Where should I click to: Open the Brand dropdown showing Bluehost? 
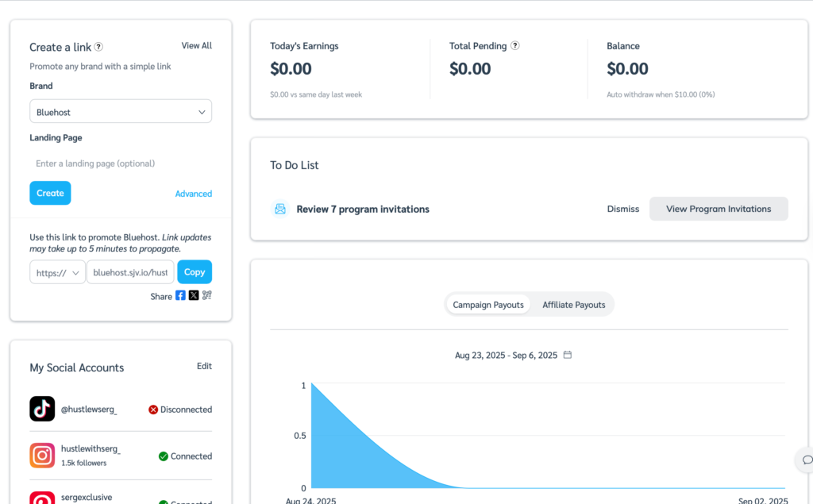(120, 111)
